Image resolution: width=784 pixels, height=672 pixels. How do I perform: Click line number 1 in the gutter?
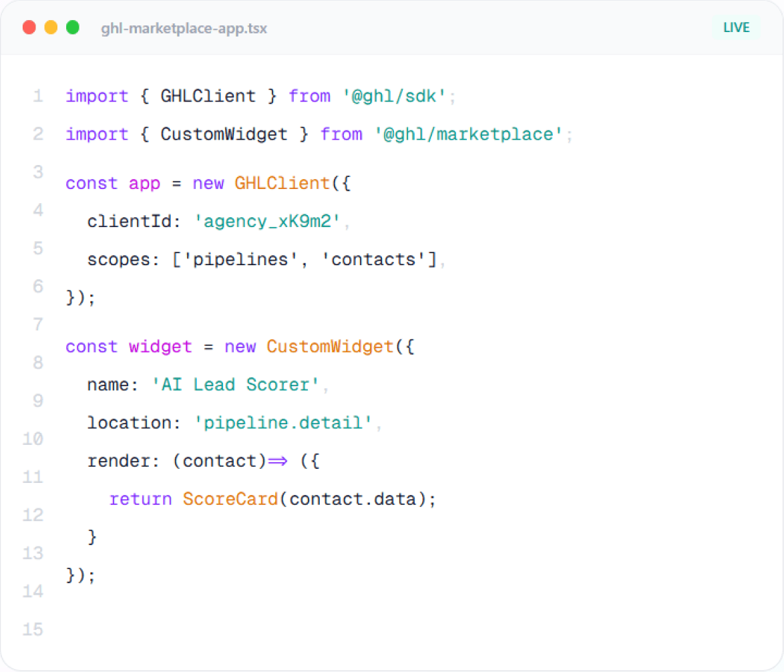pyautogui.click(x=38, y=96)
